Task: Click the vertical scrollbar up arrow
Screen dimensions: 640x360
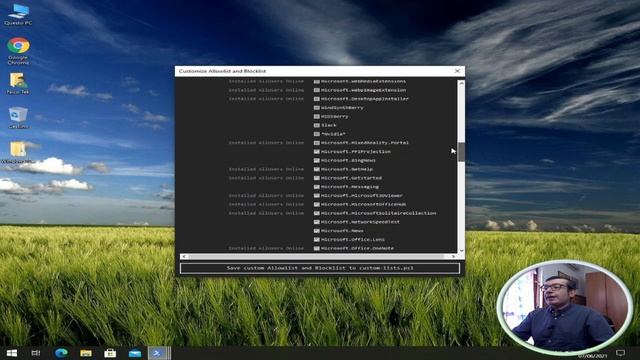Action: coord(461,83)
